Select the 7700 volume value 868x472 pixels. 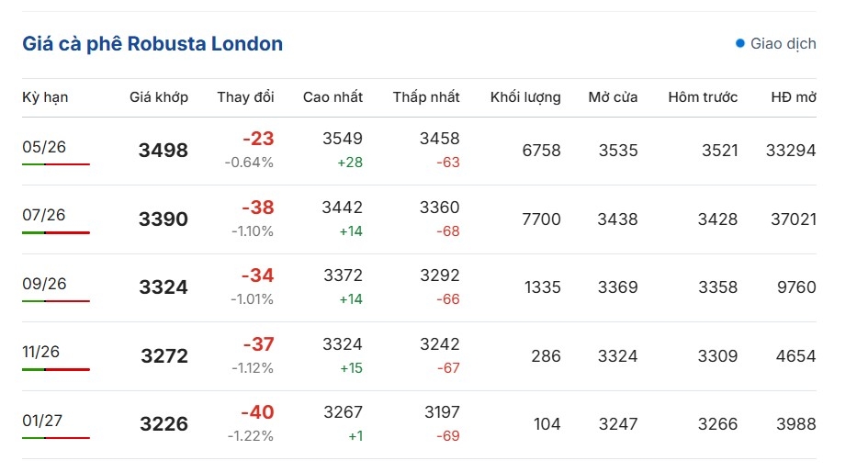(541, 219)
